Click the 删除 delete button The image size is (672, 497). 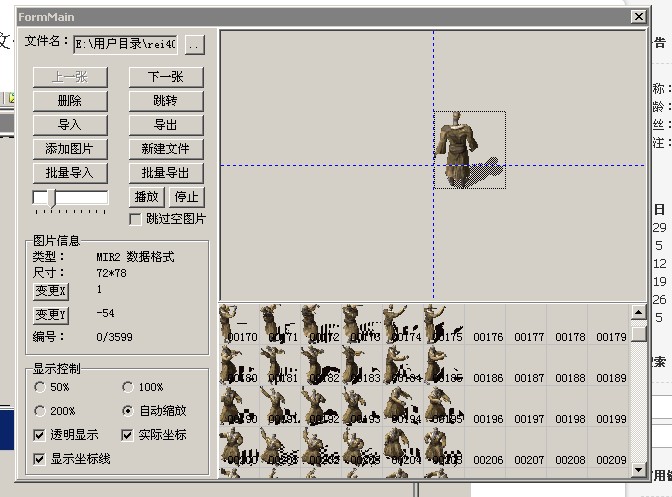tap(70, 101)
